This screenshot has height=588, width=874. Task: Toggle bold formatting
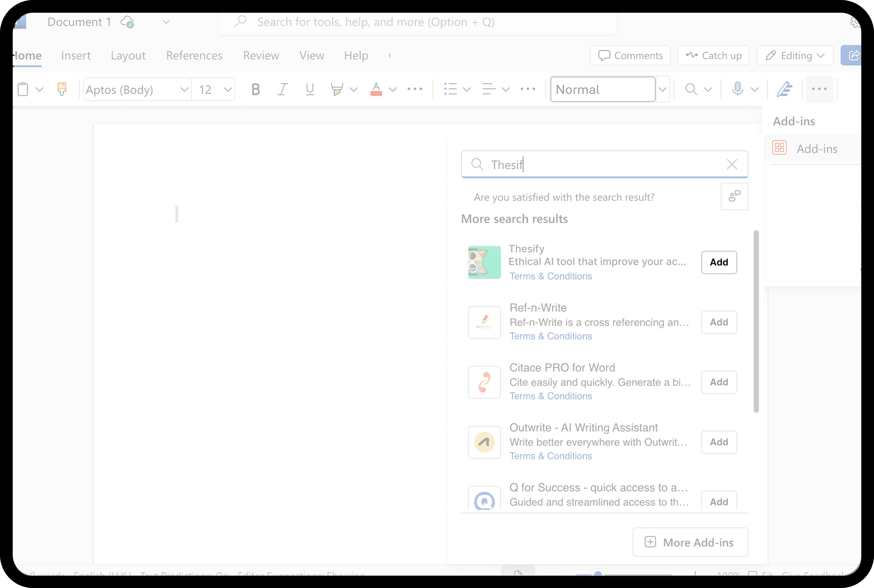tap(256, 89)
